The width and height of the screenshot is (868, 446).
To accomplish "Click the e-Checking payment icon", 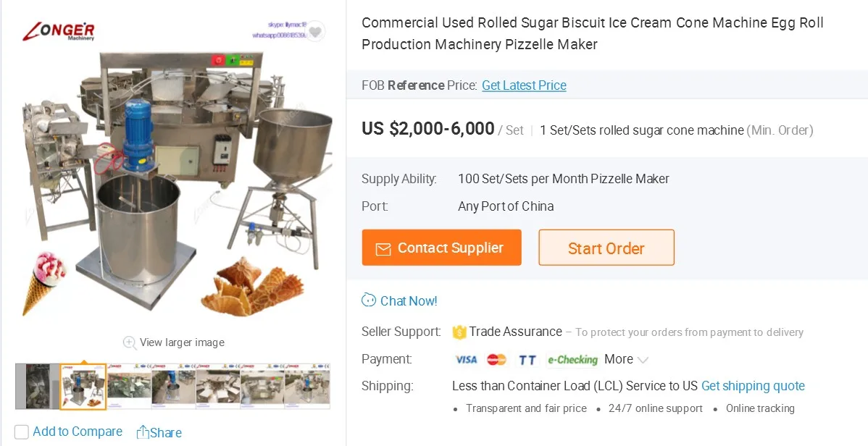I will click(x=572, y=360).
